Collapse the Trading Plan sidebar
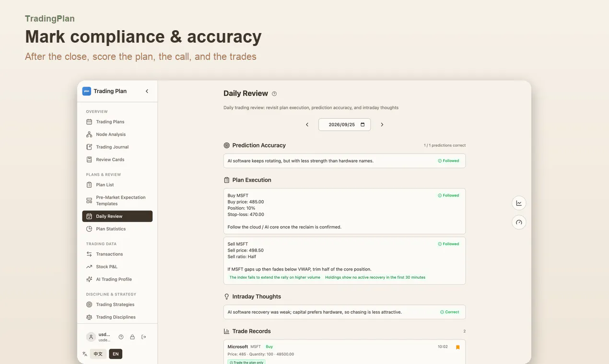This screenshot has height=364, width=609. click(147, 91)
